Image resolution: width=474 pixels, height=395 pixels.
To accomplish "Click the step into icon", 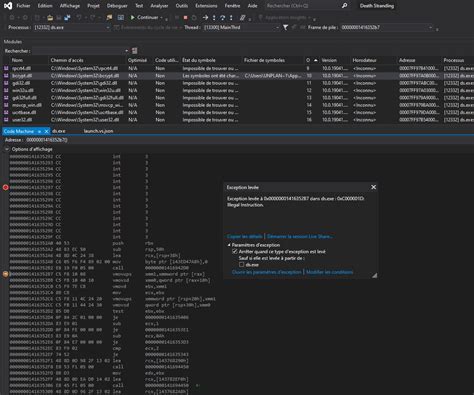I will [x=214, y=17].
